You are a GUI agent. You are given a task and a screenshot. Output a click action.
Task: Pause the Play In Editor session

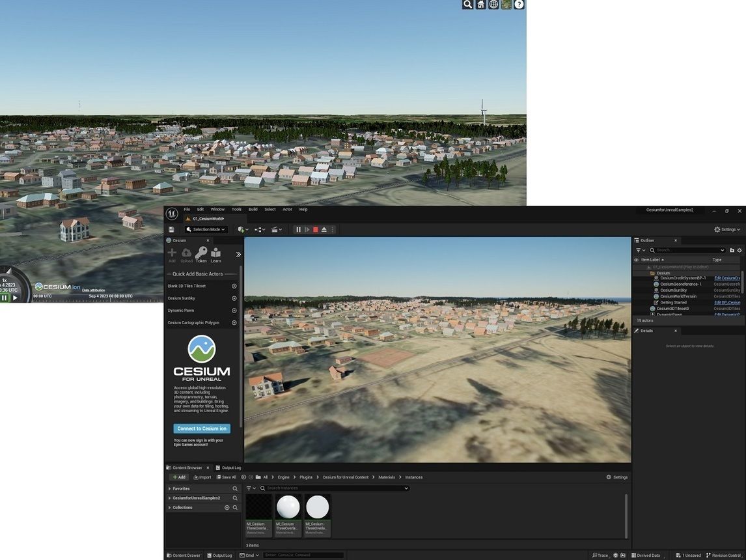click(x=298, y=229)
